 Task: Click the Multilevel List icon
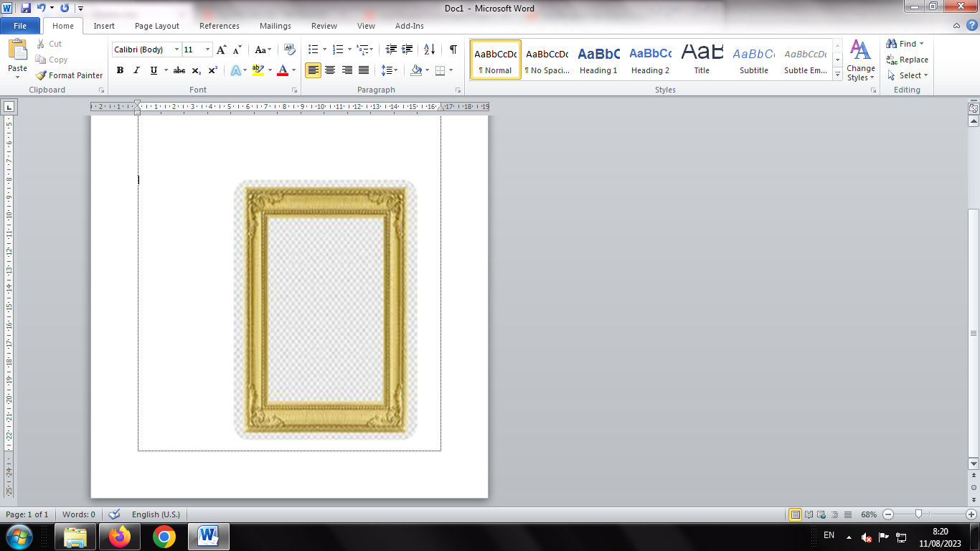point(362,50)
